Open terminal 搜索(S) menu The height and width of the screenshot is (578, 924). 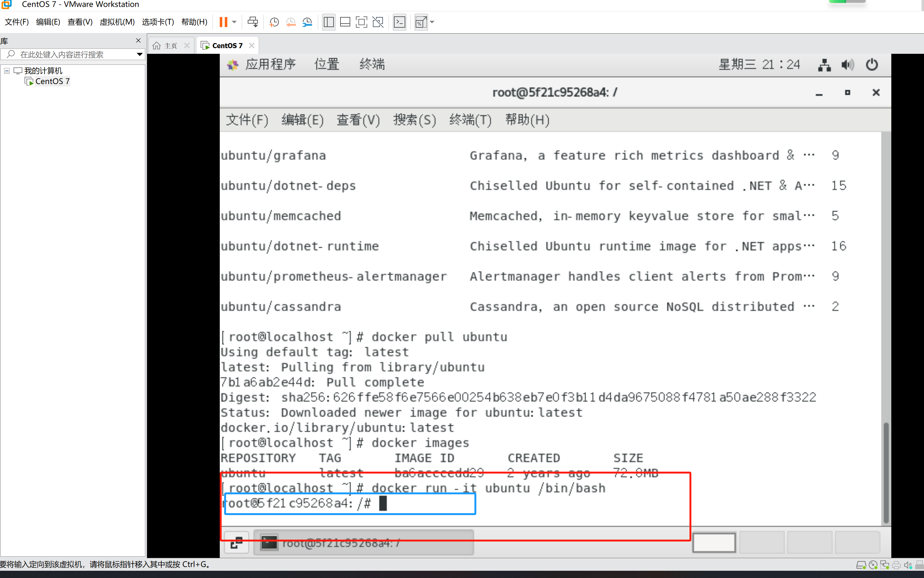(414, 120)
